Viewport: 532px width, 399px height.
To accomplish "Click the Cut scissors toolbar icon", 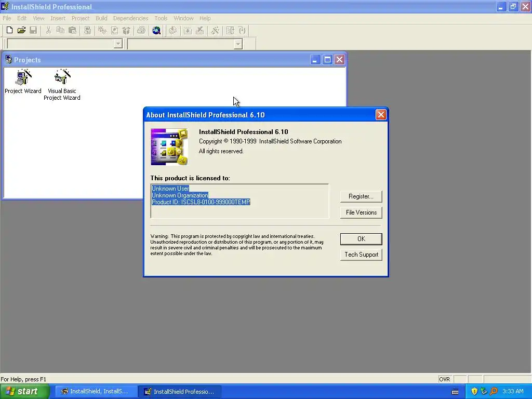I will tap(48, 30).
